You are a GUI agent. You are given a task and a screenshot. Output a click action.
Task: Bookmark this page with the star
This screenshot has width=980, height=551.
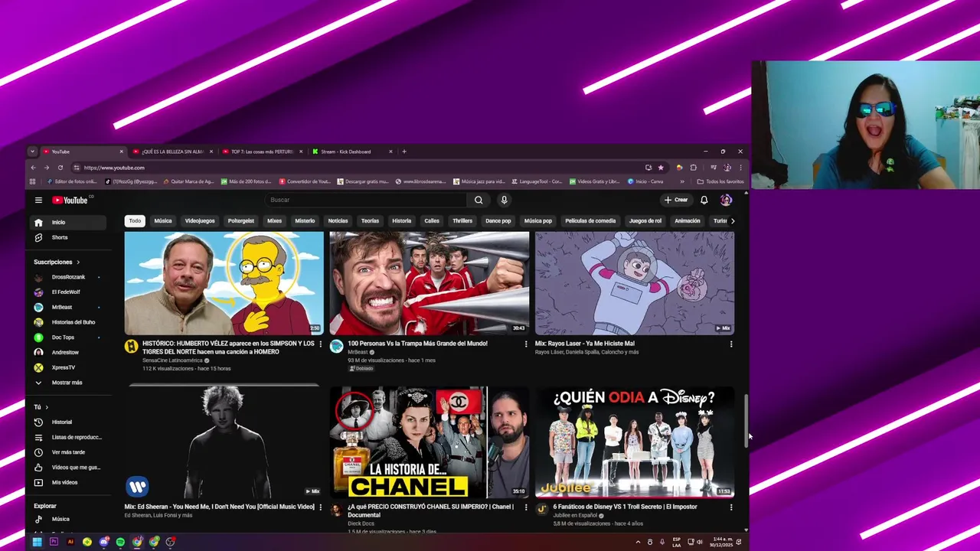[x=661, y=168]
